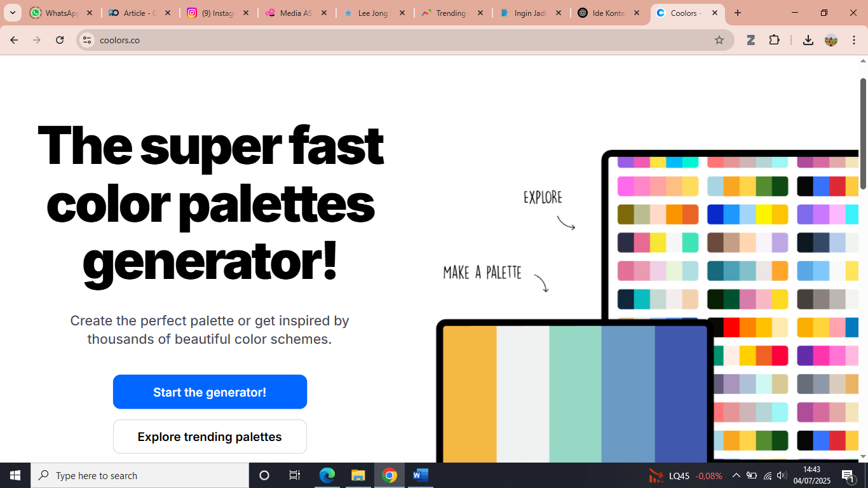
Task: Bookmark this page with the star icon
Action: coord(719,40)
